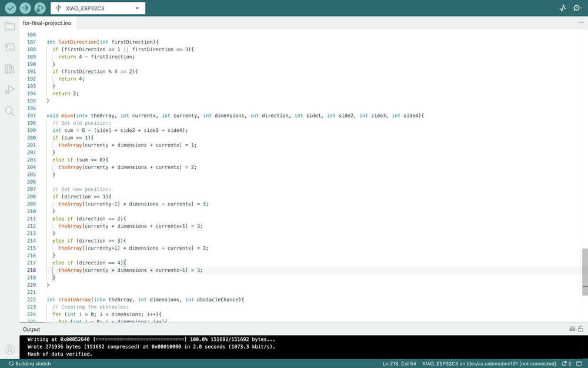The width and height of the screenshot is (588, 368).
Task: Click line number 197
Action: [32, 115]
